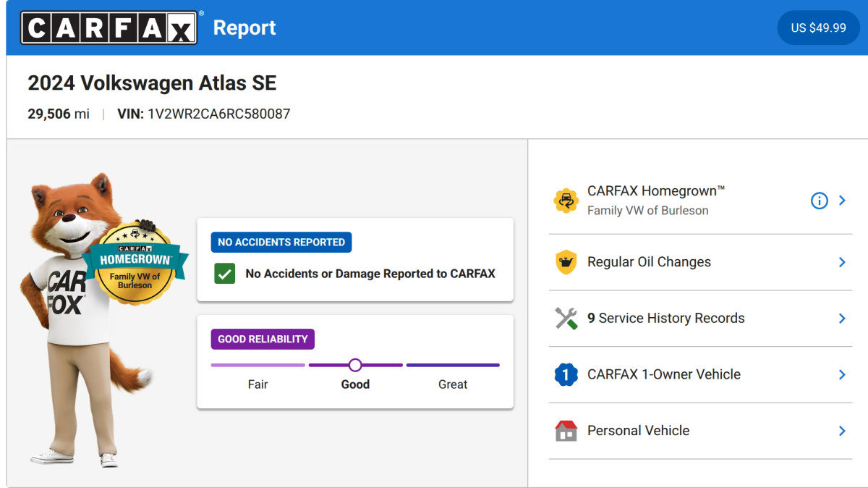Expand the 9 Service History Records chevron
868x488 pixels.
point(842,319)
